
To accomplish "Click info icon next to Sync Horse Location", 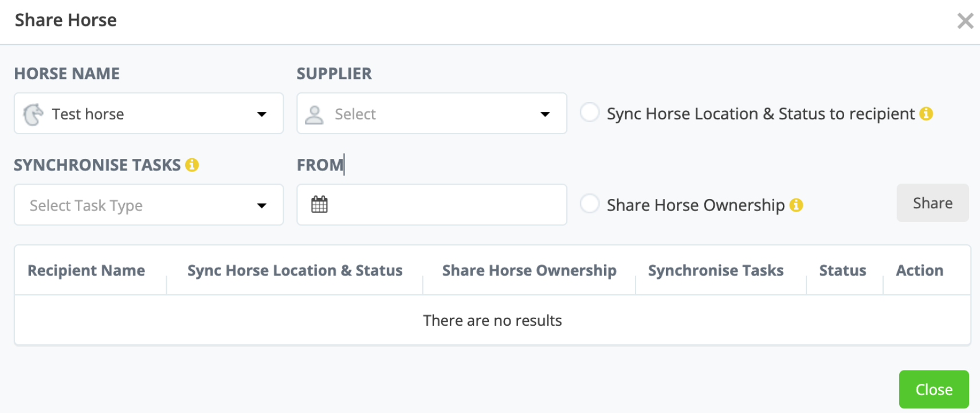I will click(x=926, y=114).
